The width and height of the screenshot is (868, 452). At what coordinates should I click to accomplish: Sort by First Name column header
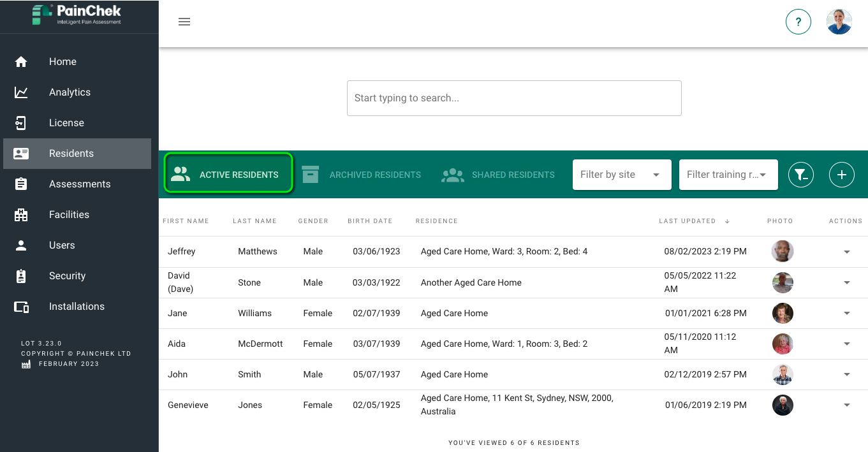tap(186, 221)
